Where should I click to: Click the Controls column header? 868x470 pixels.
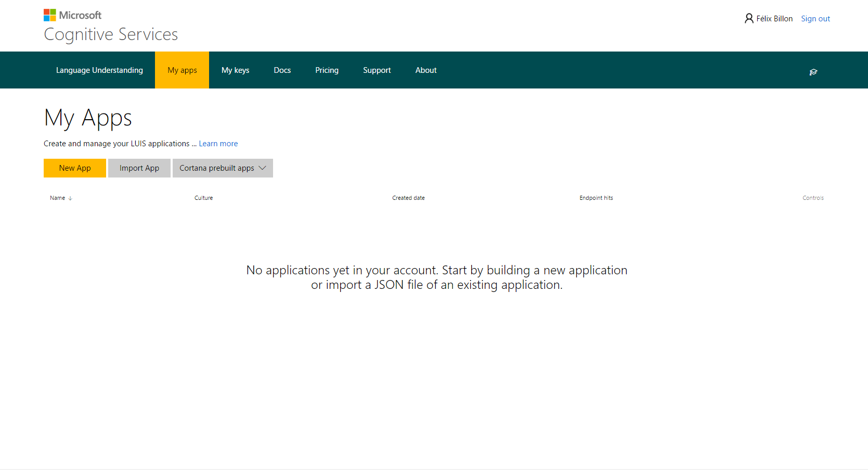coord(813,198)
